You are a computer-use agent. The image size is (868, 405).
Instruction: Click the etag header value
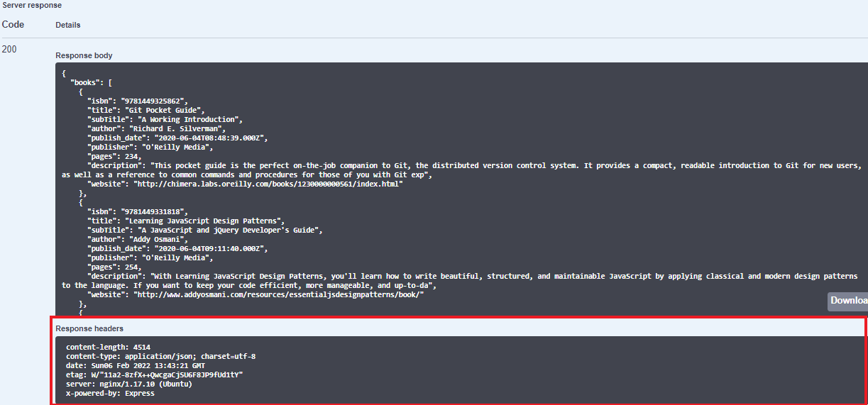pyautogui.click(x=167, y=375)
